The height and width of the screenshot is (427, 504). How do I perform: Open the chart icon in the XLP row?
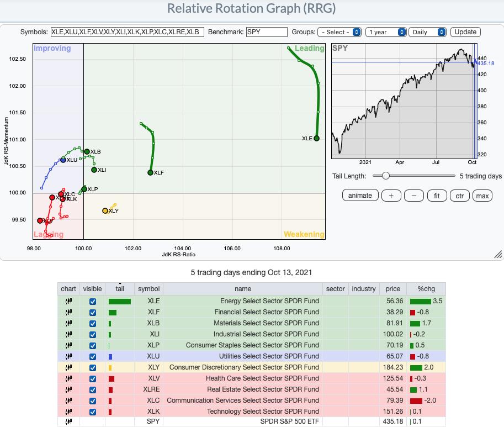click(68, 345)
